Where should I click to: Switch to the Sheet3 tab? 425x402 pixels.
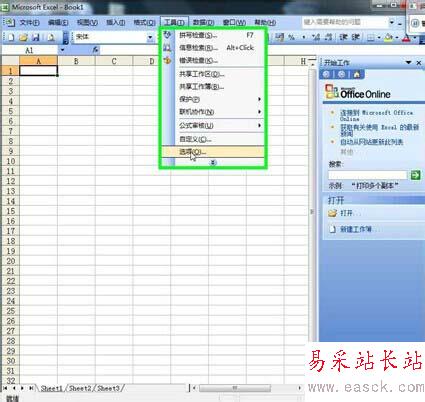coord(108,388)
